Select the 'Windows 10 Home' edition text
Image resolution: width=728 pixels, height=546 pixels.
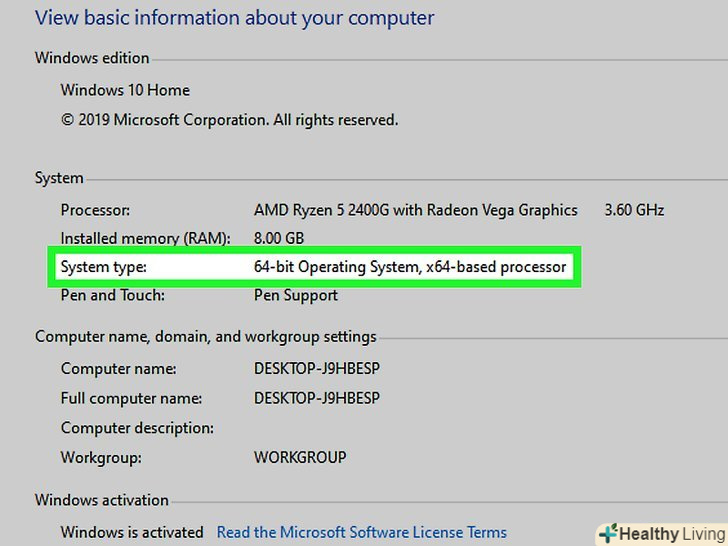pyautogui.click(x=125, y=90)
